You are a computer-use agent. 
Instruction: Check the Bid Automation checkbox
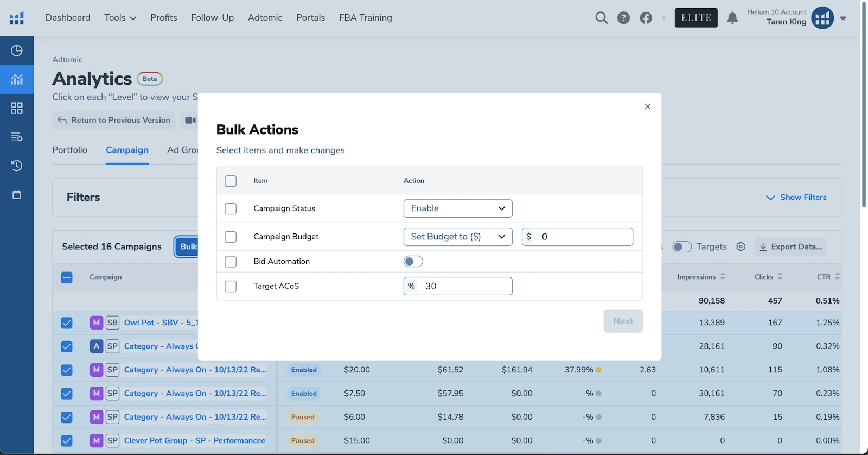point(231,262)
